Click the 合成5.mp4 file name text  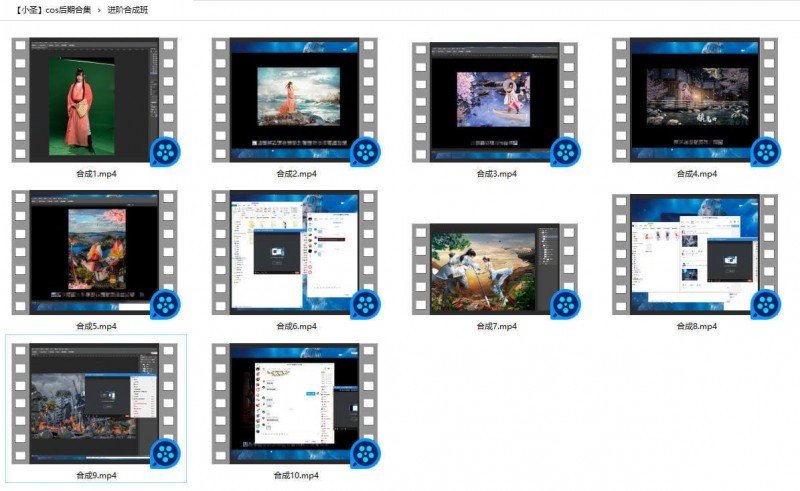coord(96,326)
